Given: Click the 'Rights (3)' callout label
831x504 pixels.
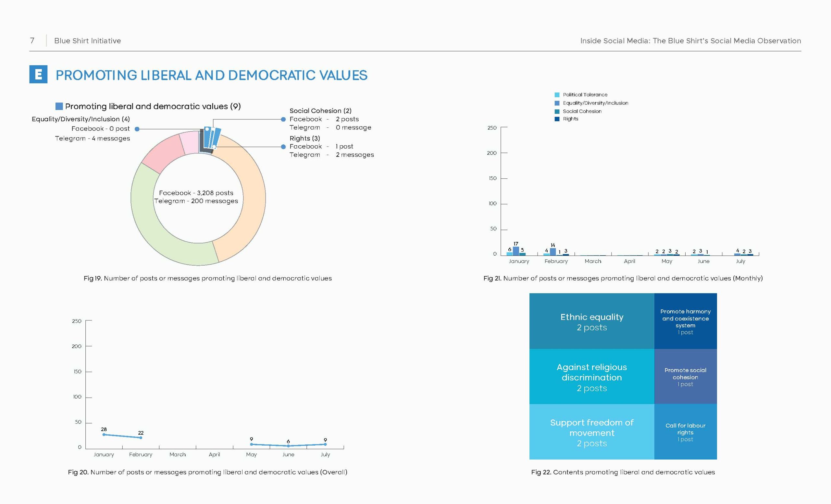Looking at the screenshot, I should [x=305, y=138].
